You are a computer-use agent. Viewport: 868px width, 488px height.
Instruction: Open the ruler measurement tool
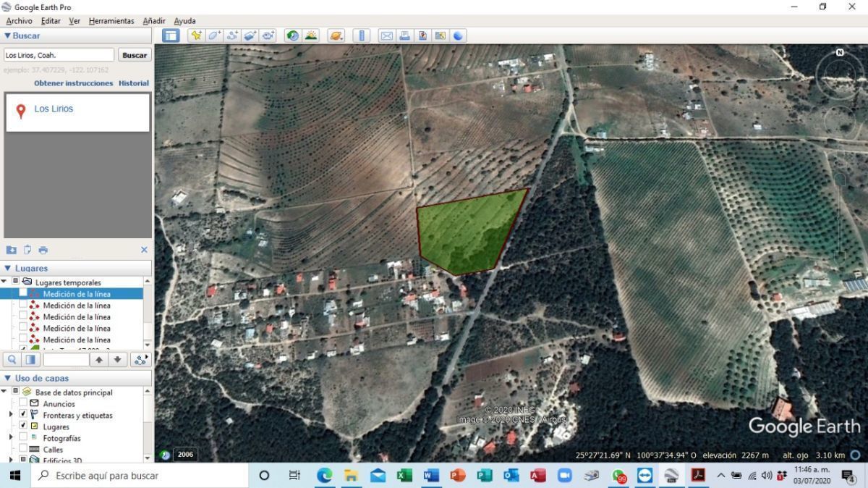(362, 35)
